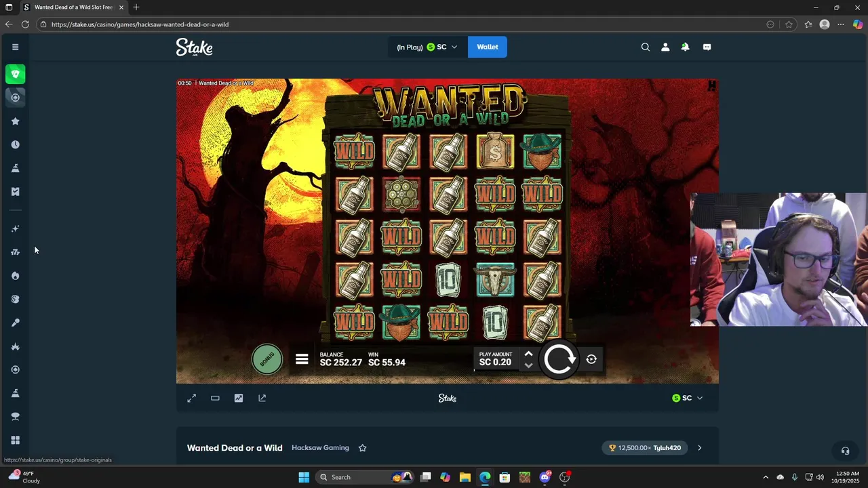Open the chat bubble icon in header
The height and width of the screenshot is (488, 868).
click(707, 47)
